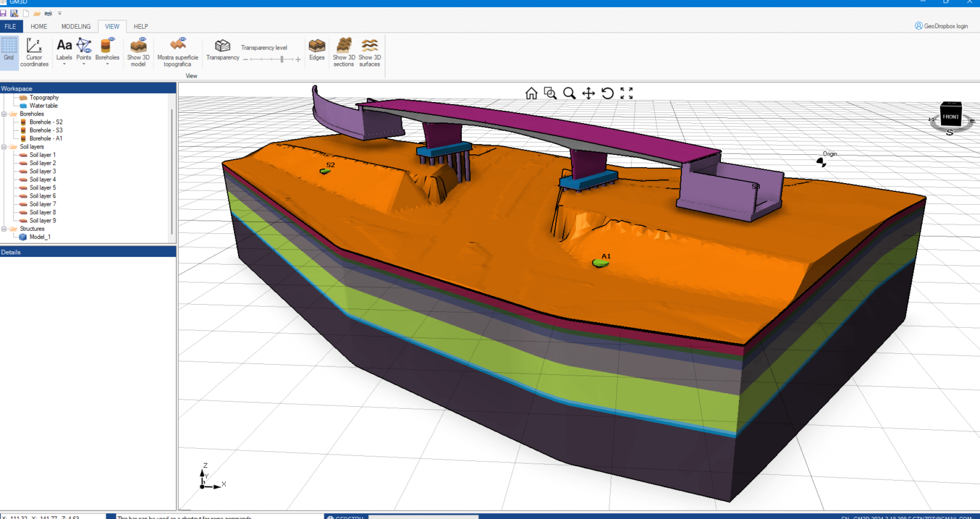980x519 pixels.
Task: Select the pan tool in the viewport toolbar
Action: 588,94
